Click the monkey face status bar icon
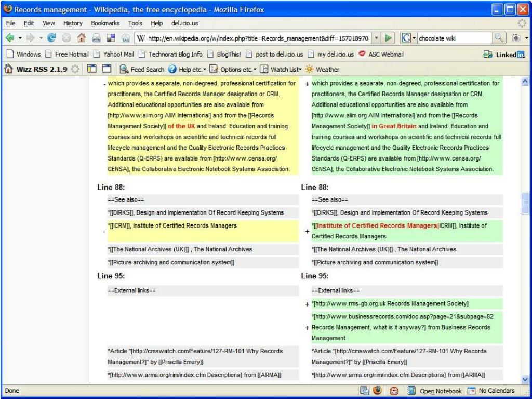The image size is (532, 399). pyautogui.click(x=394, y=391)
